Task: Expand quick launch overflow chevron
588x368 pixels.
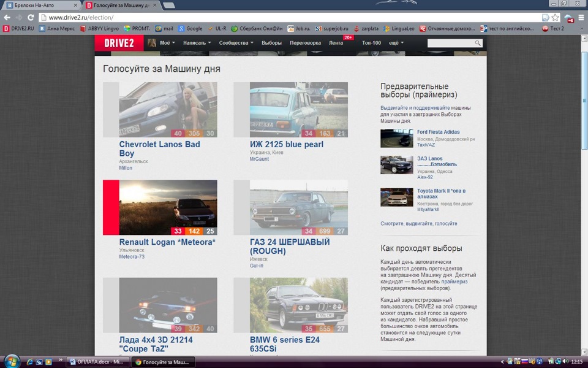Action: (61, 361)
